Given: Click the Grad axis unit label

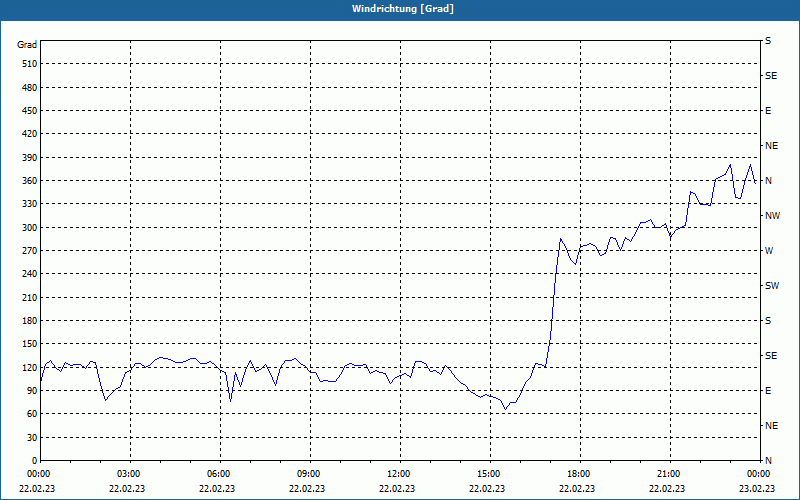Looking at the screenshot, I should pyautogui.click(x=27, y=45).
